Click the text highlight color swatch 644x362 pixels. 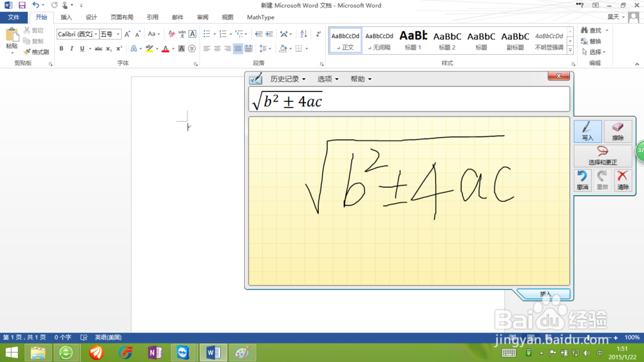pyautogui.click(x=149, y=48)
